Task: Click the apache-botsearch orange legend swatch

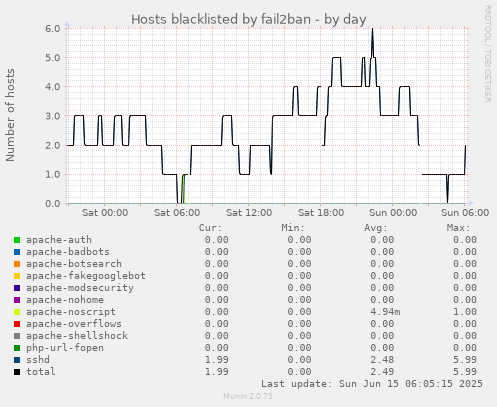Action: [x=17, y=264]
